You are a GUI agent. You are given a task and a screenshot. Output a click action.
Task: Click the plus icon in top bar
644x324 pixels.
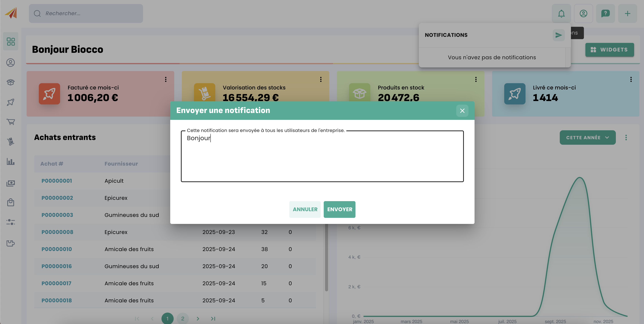point(627,13)
